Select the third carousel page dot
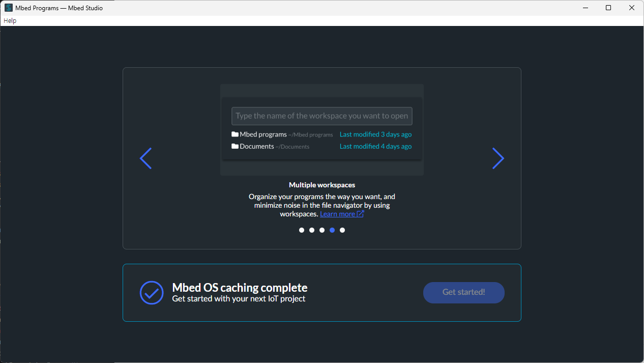This screenshot has height=363, width=644. pos(322,230)
